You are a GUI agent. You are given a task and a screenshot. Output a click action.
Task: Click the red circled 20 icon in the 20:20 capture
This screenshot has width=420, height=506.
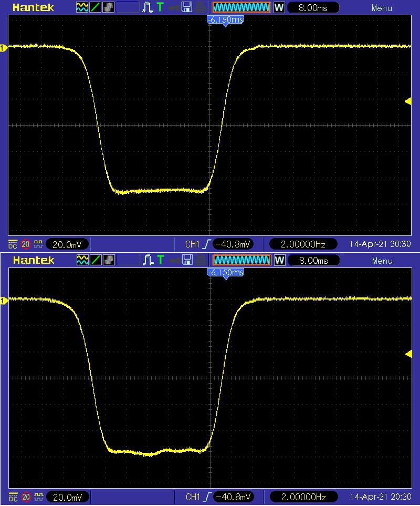pos(26,497)
